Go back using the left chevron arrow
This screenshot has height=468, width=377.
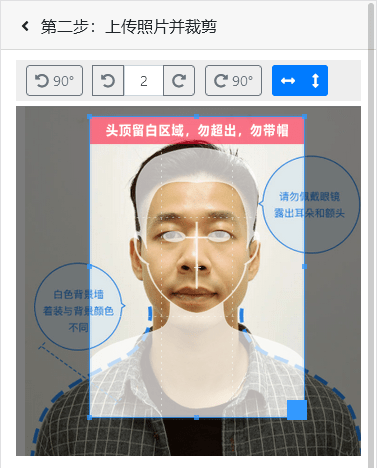click(x=25, y=26)
